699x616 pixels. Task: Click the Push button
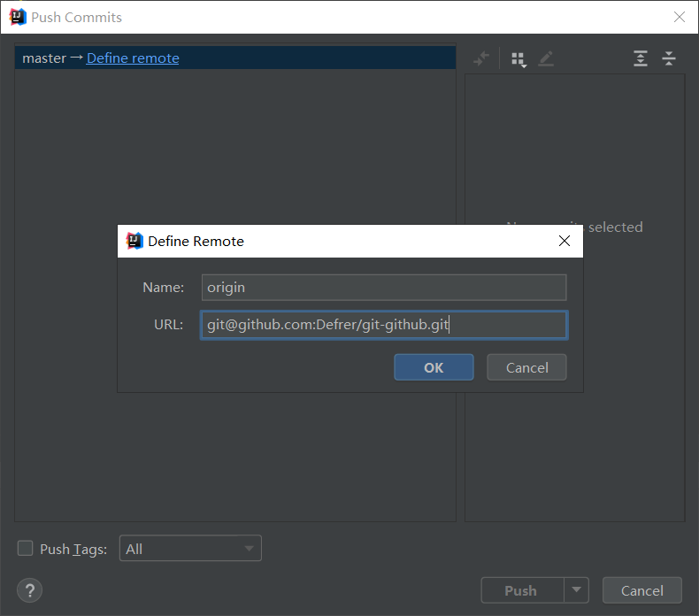[x=521, y=590]
